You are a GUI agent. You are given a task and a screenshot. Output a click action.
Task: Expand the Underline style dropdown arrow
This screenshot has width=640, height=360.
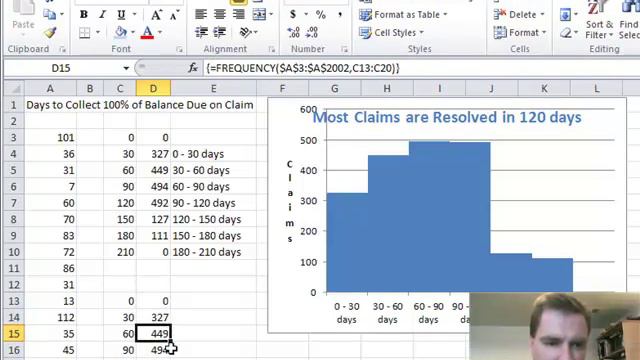(x=134, y=15)
